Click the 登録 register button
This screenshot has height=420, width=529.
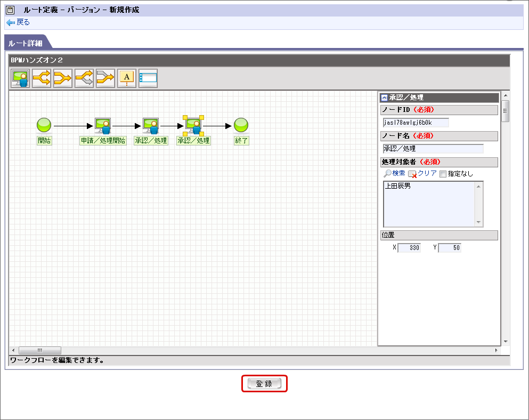(264, 384)
